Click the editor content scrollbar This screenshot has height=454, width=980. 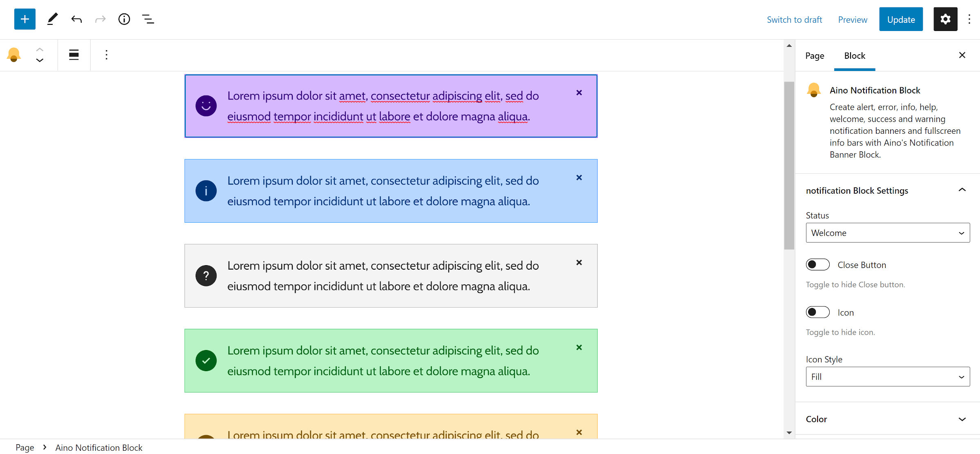click(x=787, y=163)
